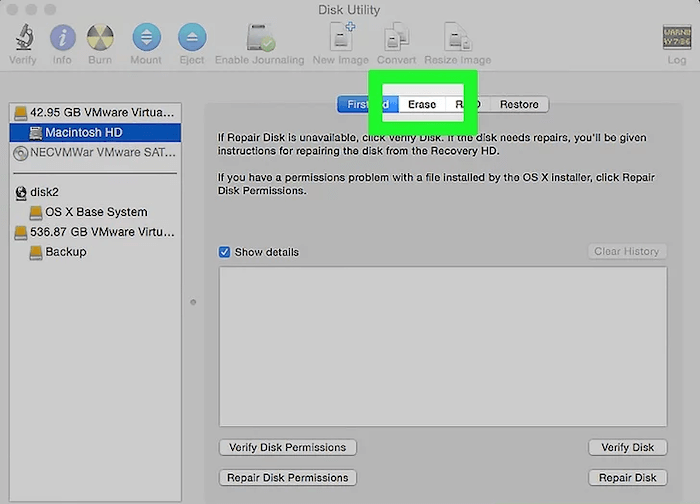Select disk2 in the sidebar
The image size is (700, 504).
[x=95, y=192]
